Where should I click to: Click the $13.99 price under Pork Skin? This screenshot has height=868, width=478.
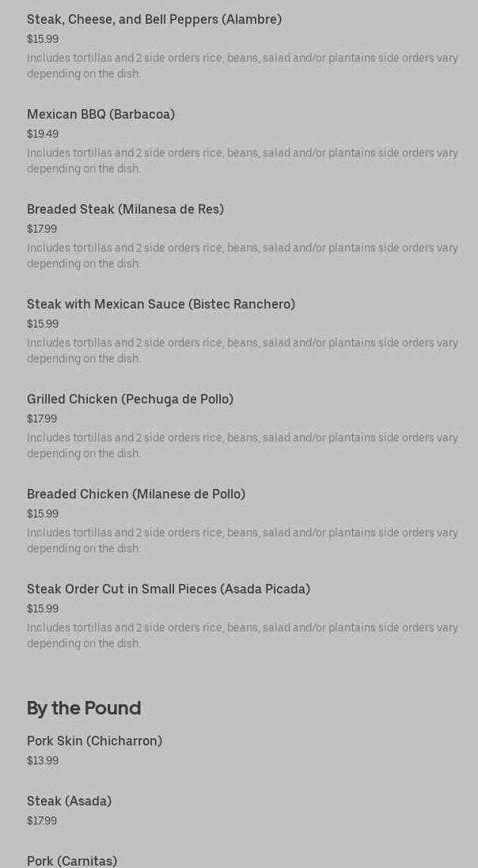pos(43,761)
